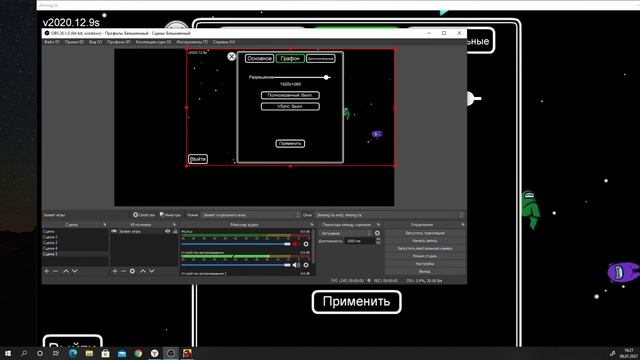Screen dimensions: 640x360
Task: Open transition properties gear next to Затухание
Action: point(377,233)
